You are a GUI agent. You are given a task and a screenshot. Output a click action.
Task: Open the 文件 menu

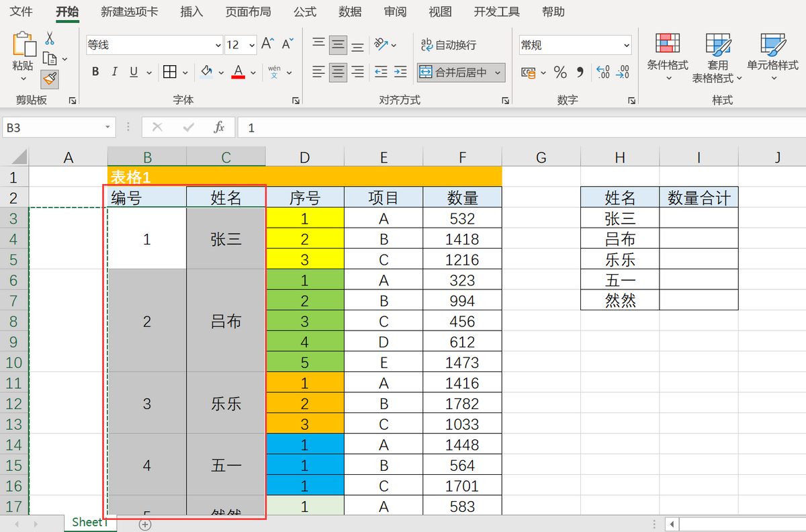pos(21,11)
